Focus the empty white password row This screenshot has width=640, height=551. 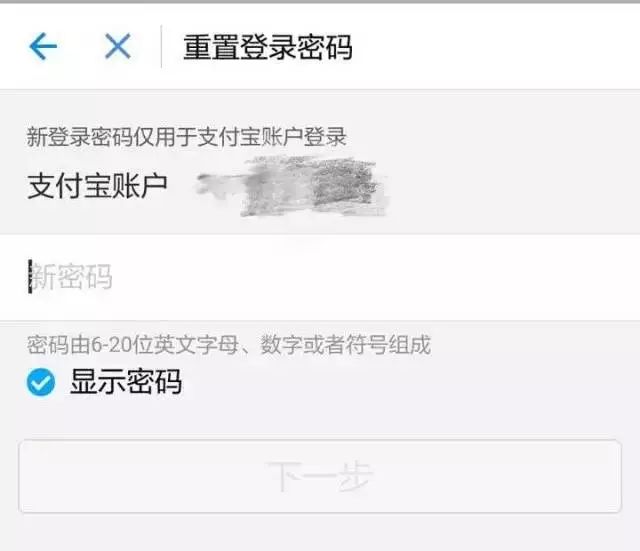[x=320, y=277]
